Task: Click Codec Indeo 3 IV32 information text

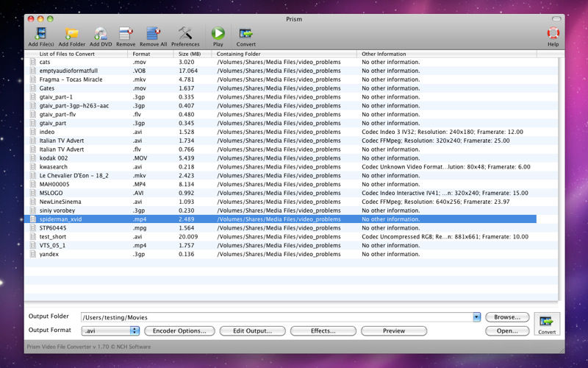Action: 442,132
